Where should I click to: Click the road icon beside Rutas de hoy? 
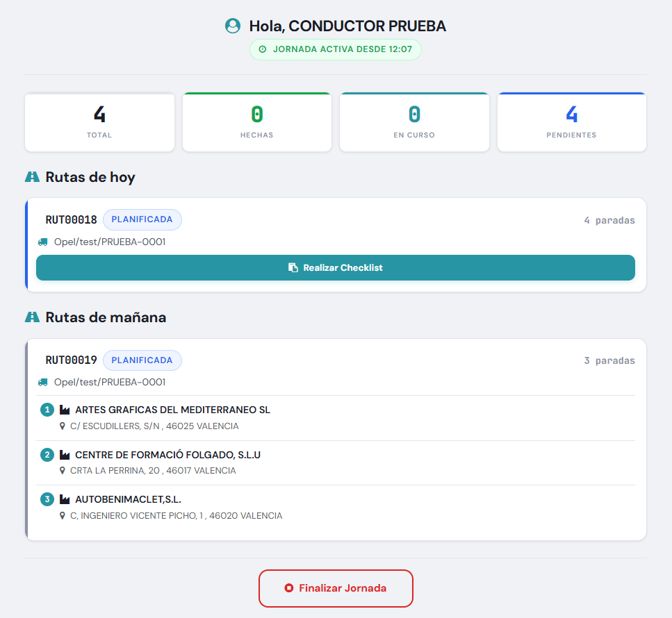click(32, 177)
